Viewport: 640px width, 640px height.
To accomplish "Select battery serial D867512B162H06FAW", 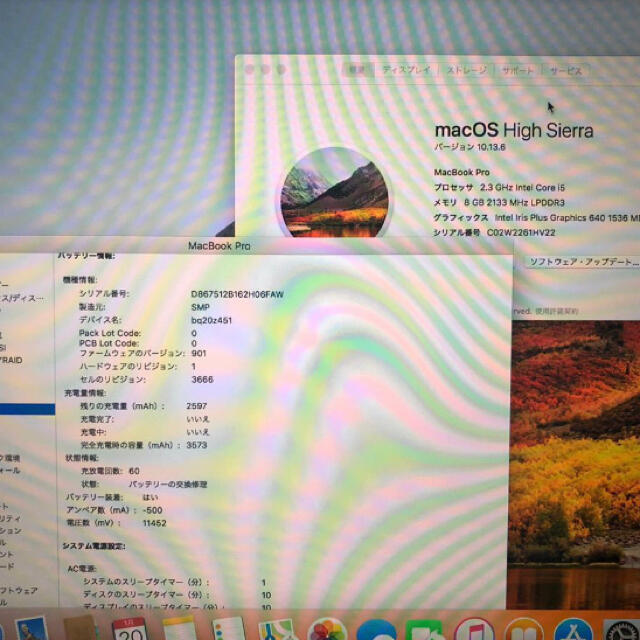I will click(237, 294).
